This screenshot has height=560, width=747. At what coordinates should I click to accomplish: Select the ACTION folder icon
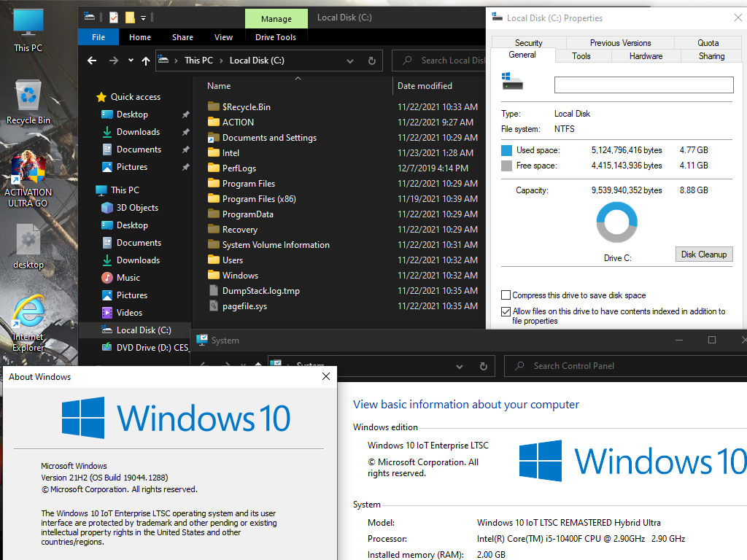[x=214, y=122]
